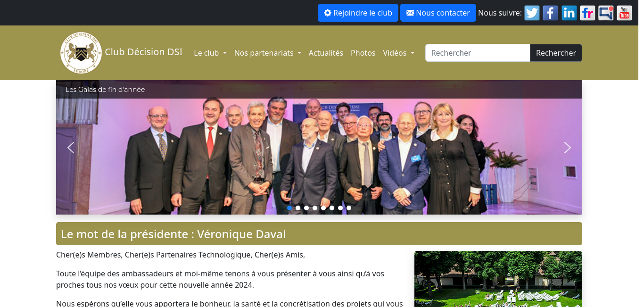The image size is (644, 307).
Task: Select the third carousel slide indicator dot
Action: click(x=306, y=208)
